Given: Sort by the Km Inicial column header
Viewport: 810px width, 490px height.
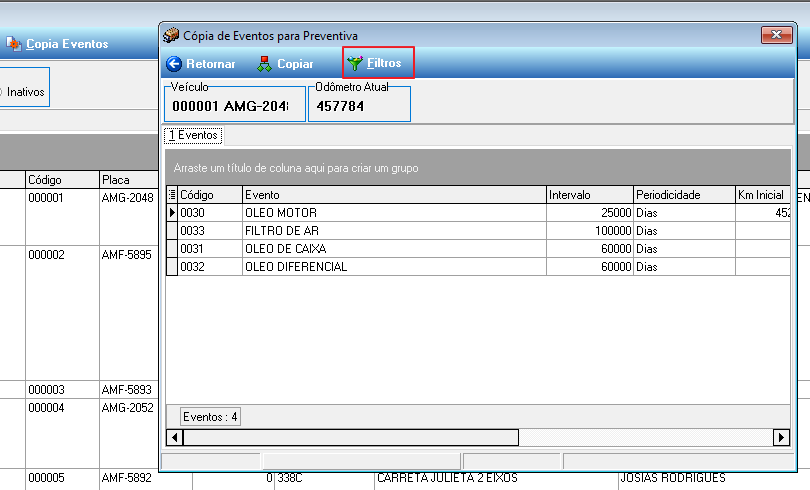Looking at the screenshot, I should (x=763, y=195).
